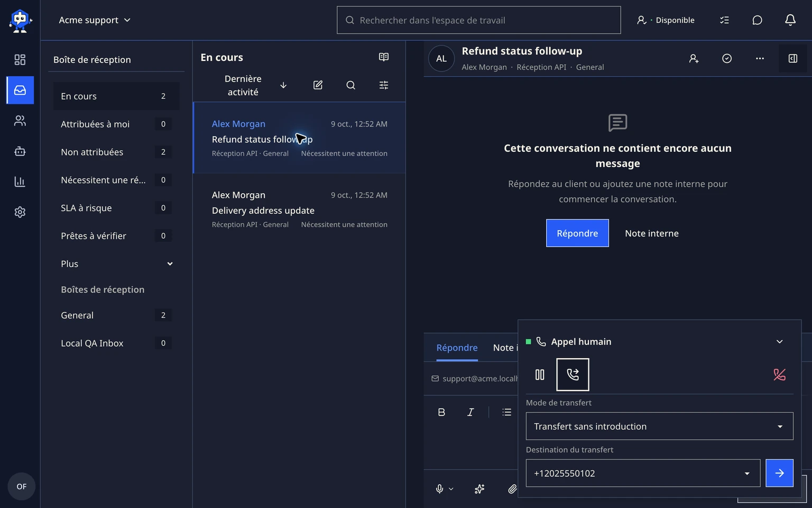Select Attribuées à moi inbox filter
Image resolution: width=812 pixels, height=508 pixels.
pos(116,124)
